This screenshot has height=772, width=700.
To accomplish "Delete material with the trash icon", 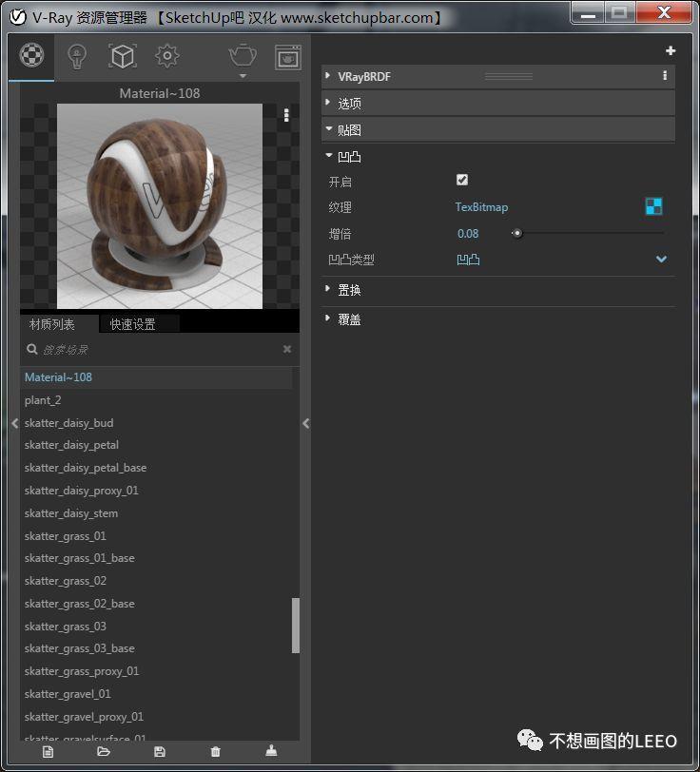I will [215, 752].
